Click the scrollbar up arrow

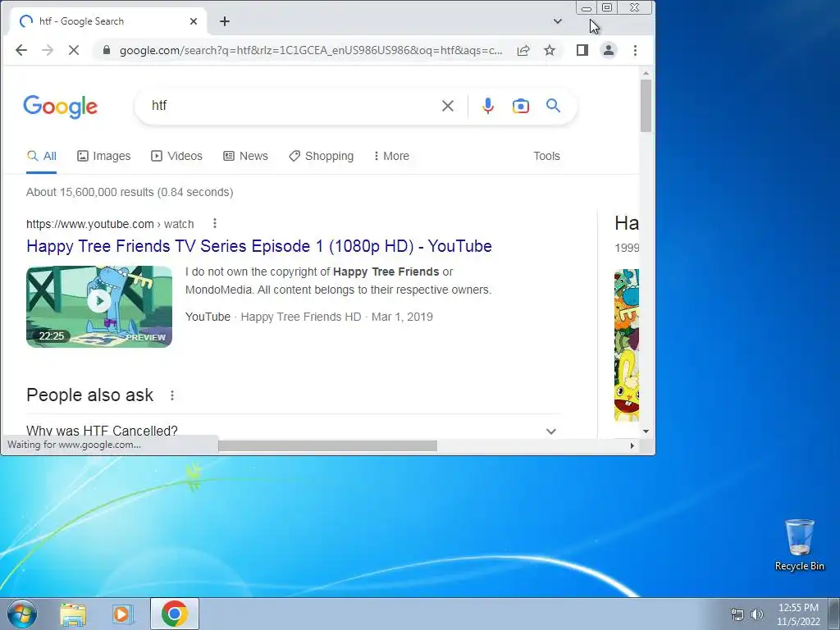pos(646,73)
